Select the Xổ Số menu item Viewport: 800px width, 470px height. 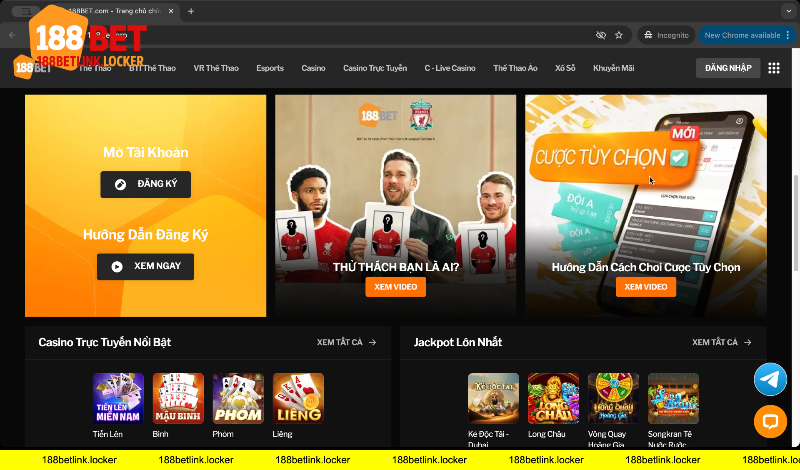[565, 68]
